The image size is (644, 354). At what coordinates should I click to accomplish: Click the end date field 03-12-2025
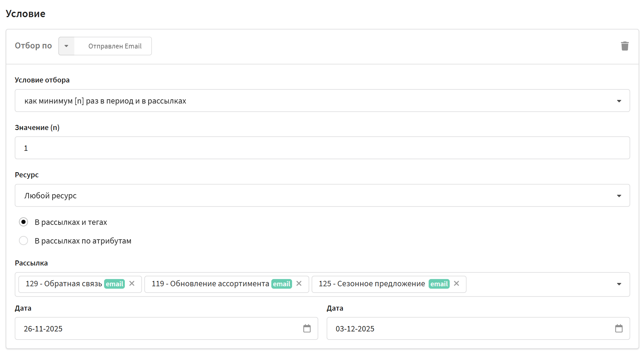pyautogui.click(x=469, y=328)
